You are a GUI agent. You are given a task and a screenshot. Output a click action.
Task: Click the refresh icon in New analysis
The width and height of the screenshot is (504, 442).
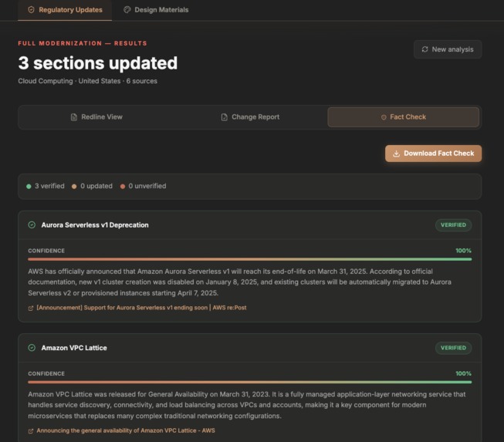click(425, 49)
